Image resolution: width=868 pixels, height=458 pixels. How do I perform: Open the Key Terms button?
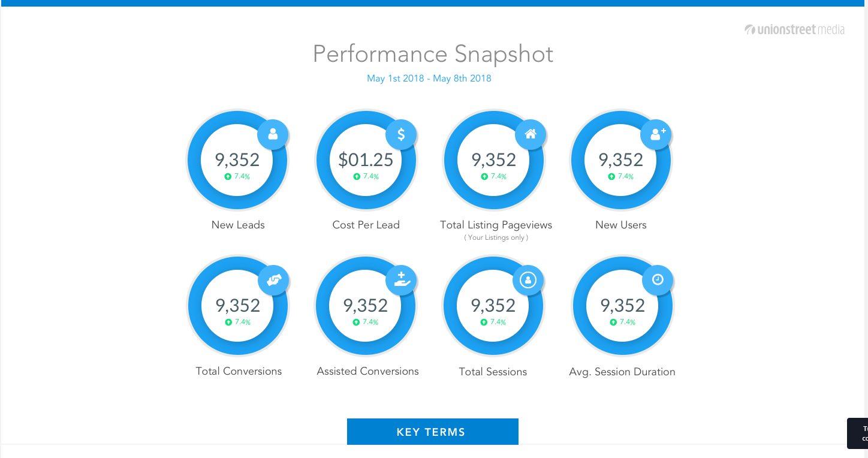pos(432,432)
